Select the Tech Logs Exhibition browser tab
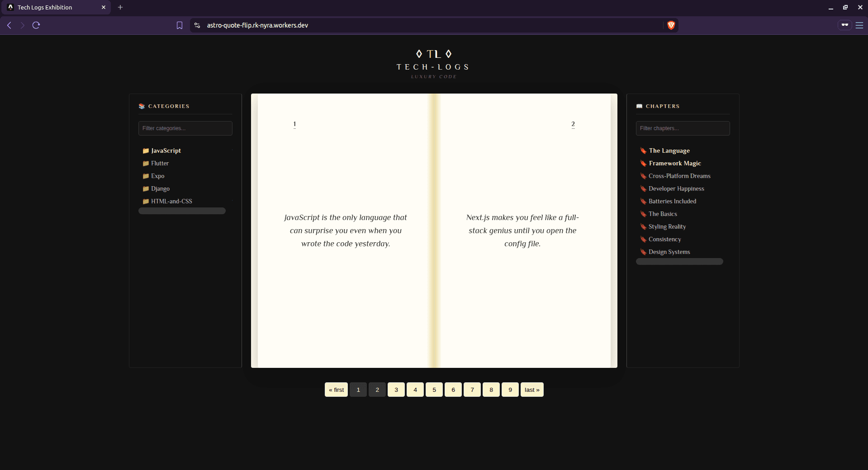 (x=57, y=7)
